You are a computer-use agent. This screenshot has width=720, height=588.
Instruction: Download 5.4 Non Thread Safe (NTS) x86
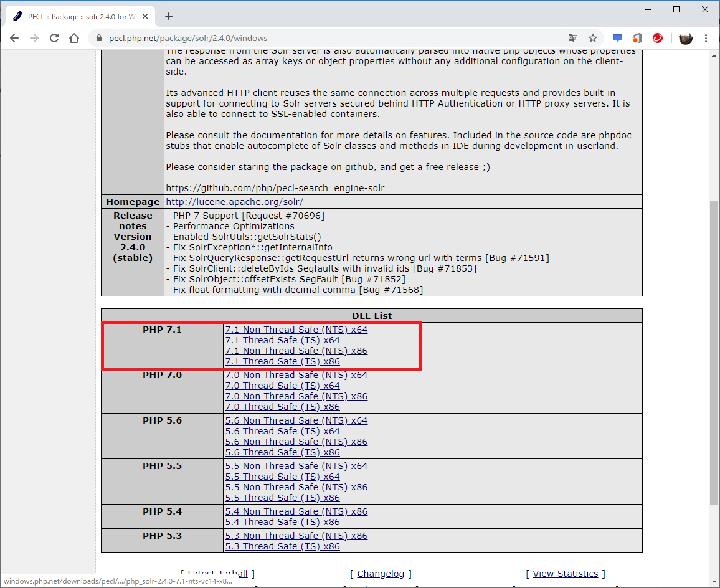point(296,511)
